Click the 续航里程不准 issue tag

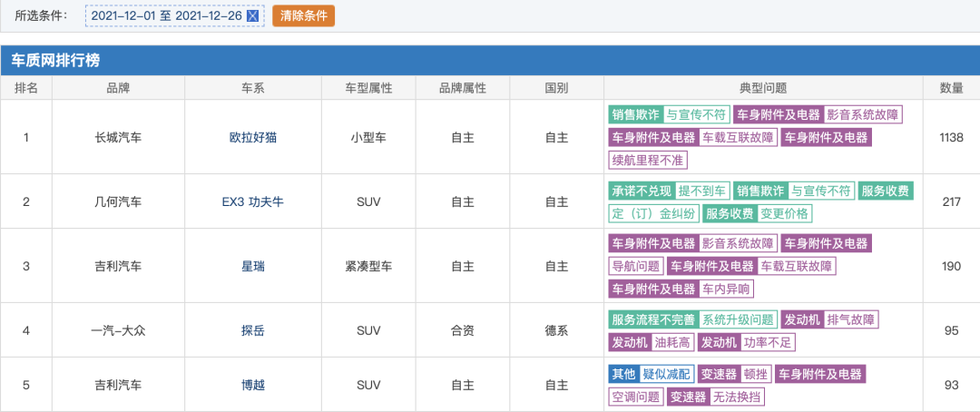(648, 160)
